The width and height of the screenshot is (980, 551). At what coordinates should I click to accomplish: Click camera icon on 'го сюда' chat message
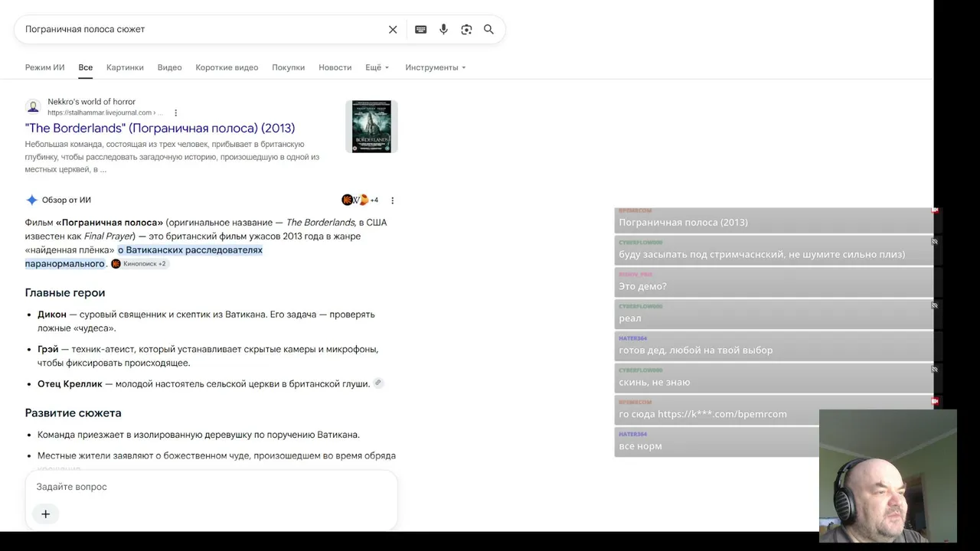(935, 401)
